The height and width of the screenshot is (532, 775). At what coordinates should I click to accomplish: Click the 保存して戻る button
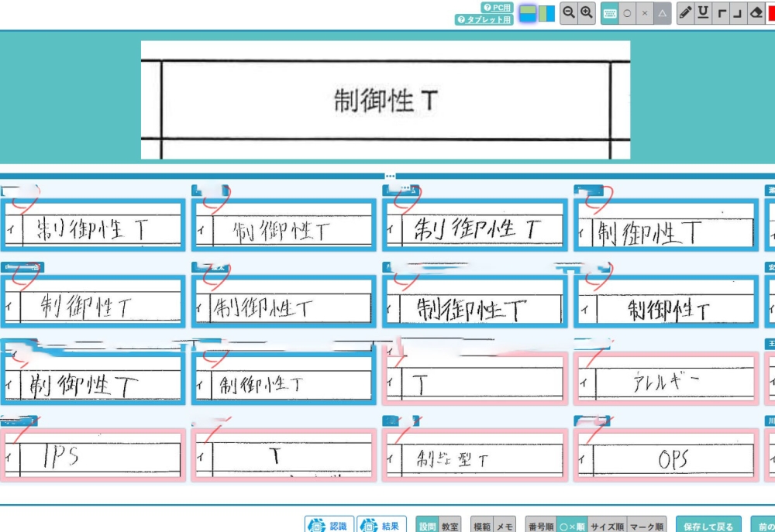click(x=708, y=526)
